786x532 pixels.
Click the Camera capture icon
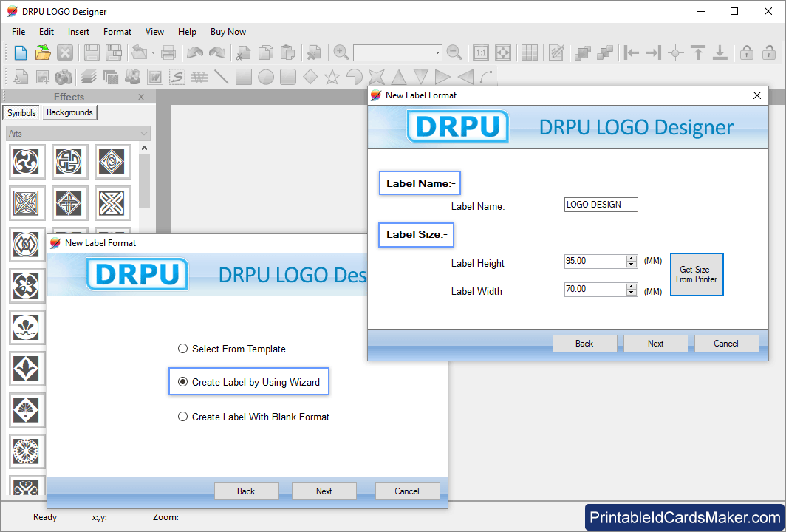(x=64, y=77)
